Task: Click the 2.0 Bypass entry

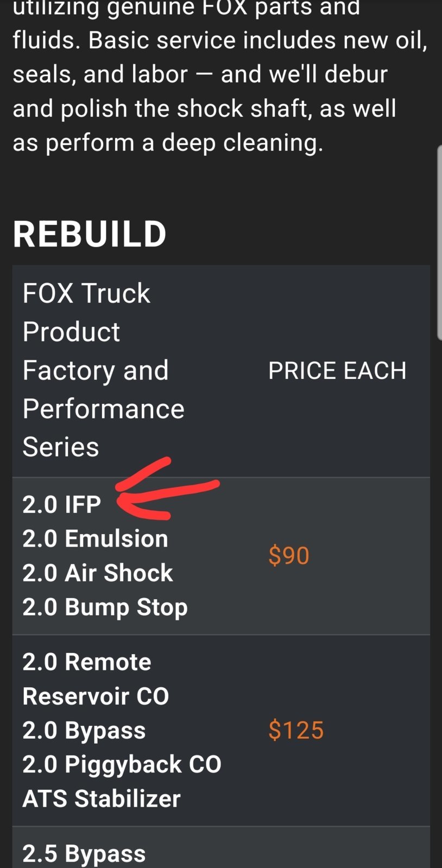Action: coord(84,731)
